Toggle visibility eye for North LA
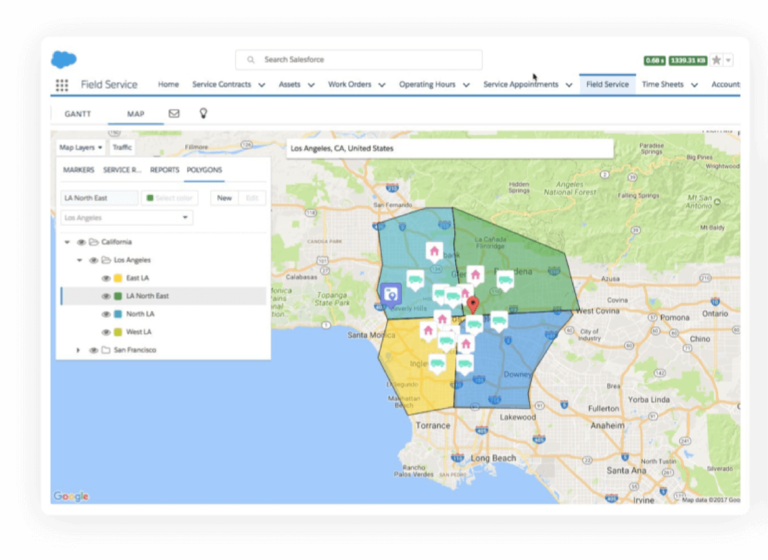 [105, 314]
